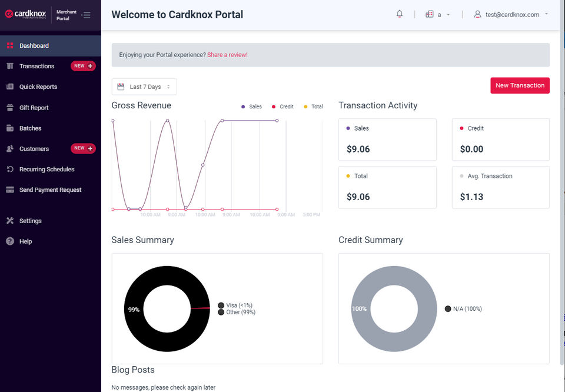Add new transaction via NEW badge
The image size is (565, 392).
[x=83, y=66]
